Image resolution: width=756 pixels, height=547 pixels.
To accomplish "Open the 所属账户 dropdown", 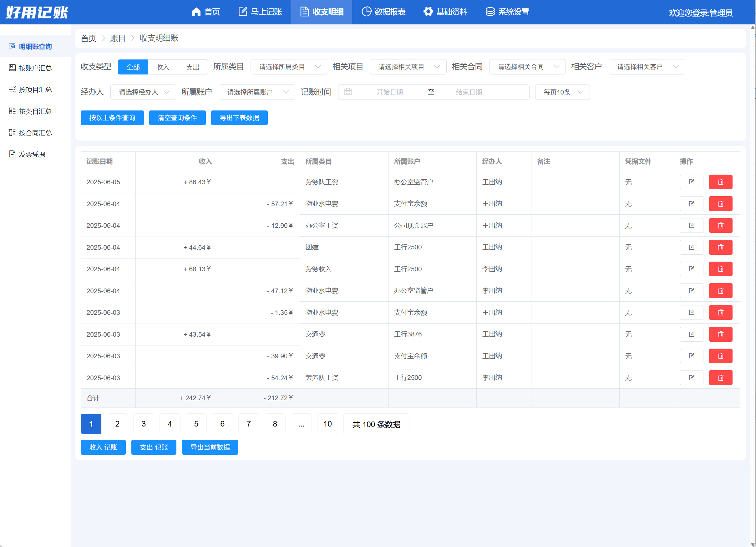I will pyautogui.click(x=257, y=92).
